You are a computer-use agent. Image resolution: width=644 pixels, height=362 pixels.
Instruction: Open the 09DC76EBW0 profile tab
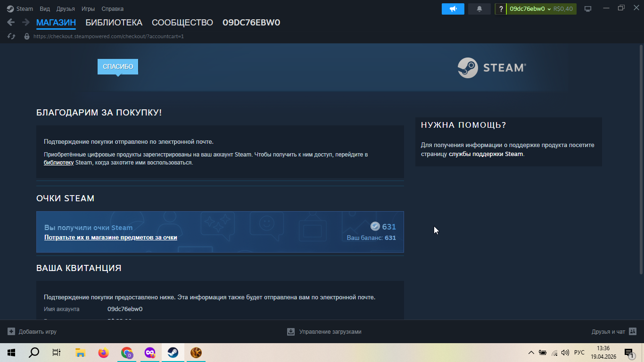coord(251,22)
